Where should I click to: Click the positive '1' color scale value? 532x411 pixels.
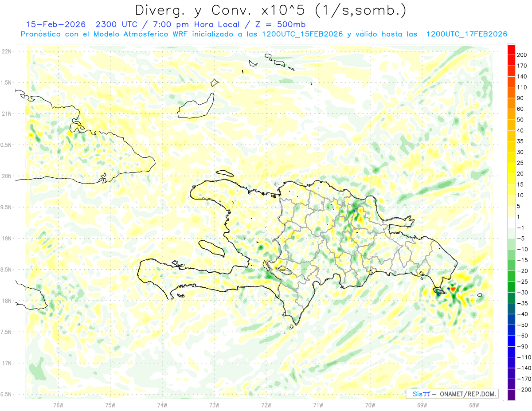[519, 217]
